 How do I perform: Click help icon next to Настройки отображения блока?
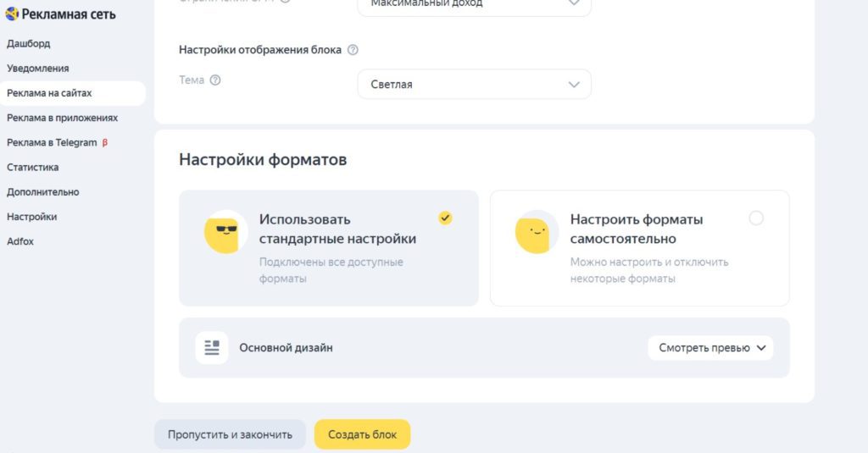353,50
